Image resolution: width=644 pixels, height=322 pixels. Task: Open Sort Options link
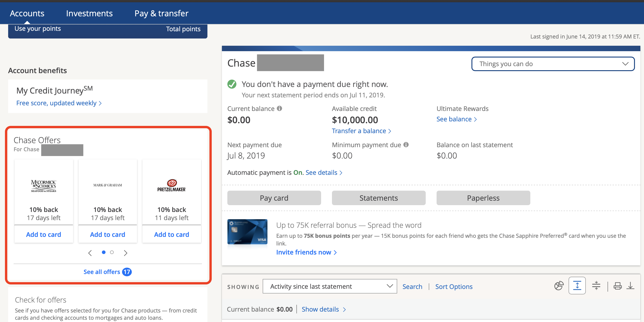pyautogui.click(x=454, y=286)
